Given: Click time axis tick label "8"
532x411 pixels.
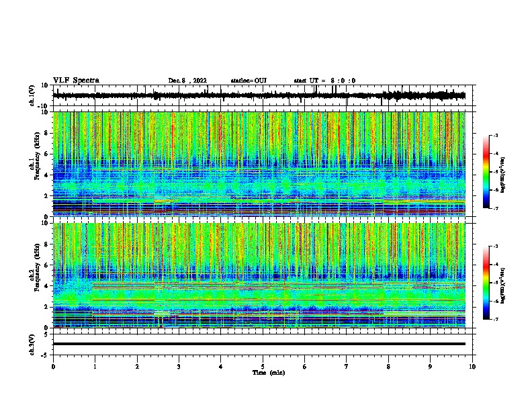Looking at the screenshot, I should pos(388,367).
